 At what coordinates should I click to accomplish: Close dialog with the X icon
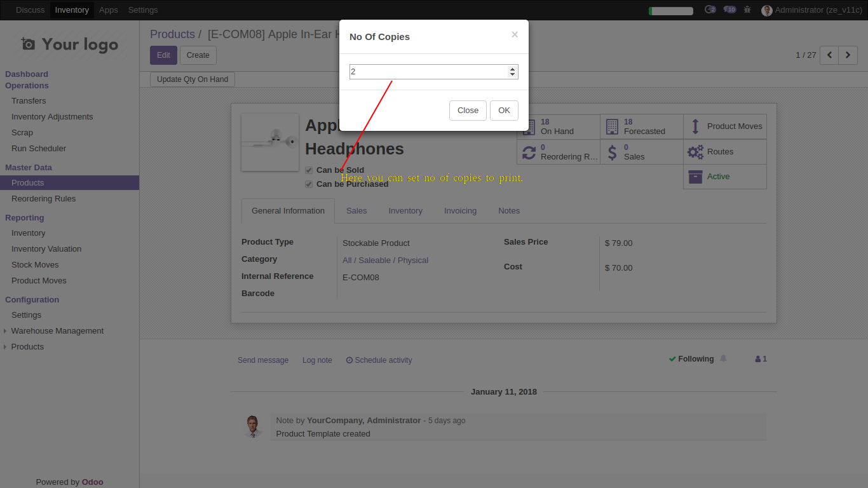tap(515, 35)
